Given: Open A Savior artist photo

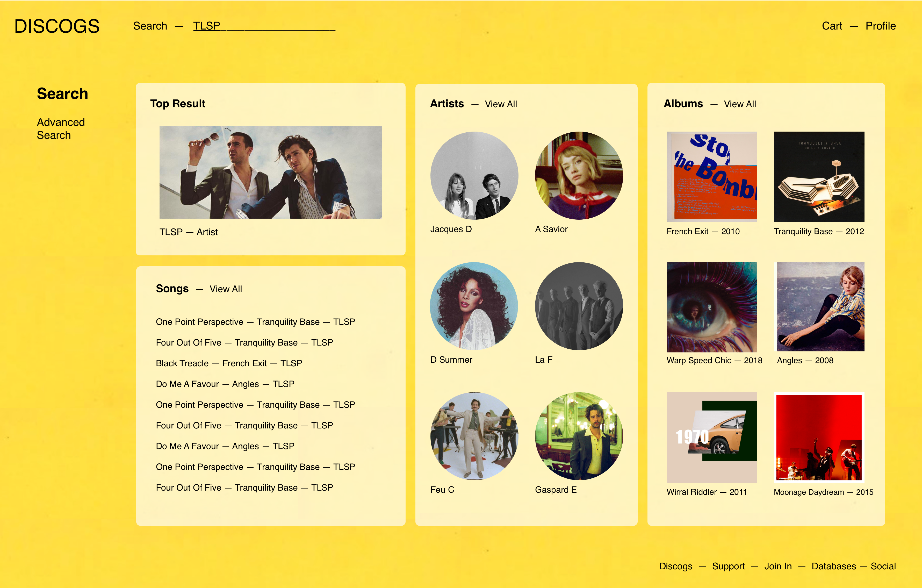Looking at the screenshot, I should [x=579, y=175].
